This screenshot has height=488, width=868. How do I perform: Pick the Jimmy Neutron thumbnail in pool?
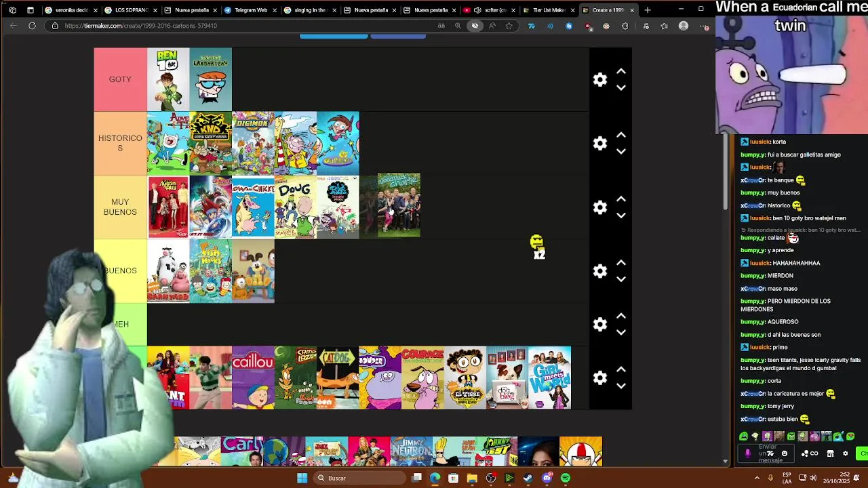click(412, 451)
